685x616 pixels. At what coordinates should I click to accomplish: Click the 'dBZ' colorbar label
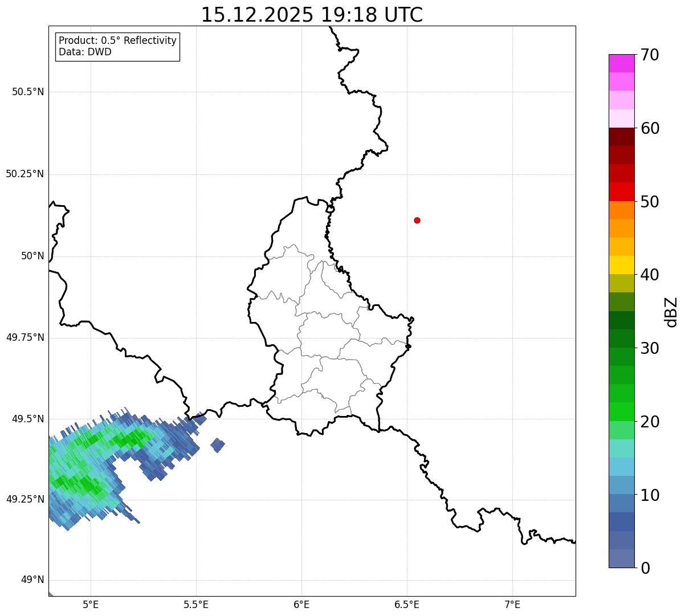(x=671, y=312)
